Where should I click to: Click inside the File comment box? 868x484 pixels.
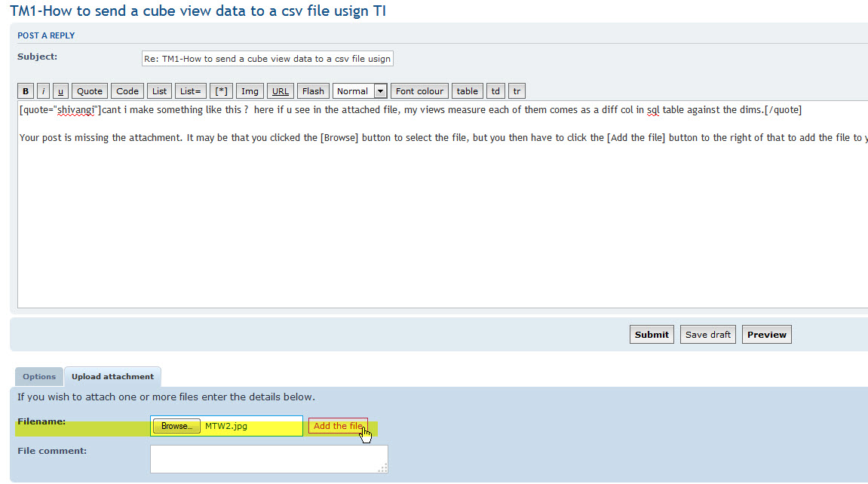click(x=268, y=458)
